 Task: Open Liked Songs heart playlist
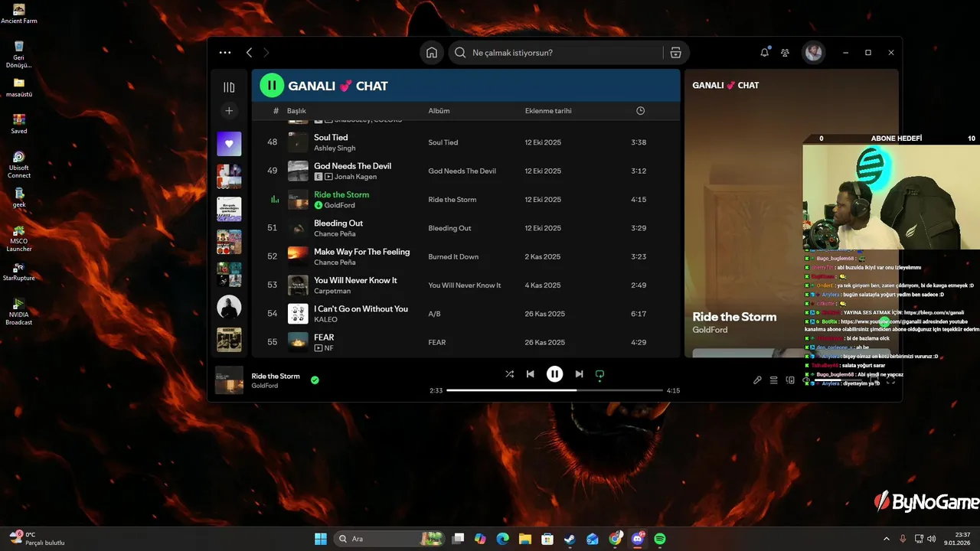click(x=229, y=144)
